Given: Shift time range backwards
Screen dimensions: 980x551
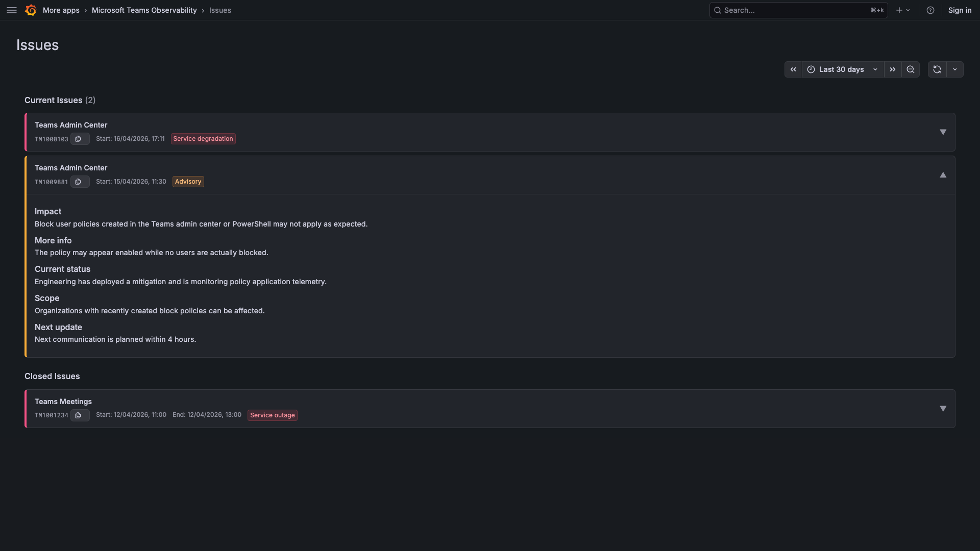Looking at the screenshot, I should (x=793, y=69).
